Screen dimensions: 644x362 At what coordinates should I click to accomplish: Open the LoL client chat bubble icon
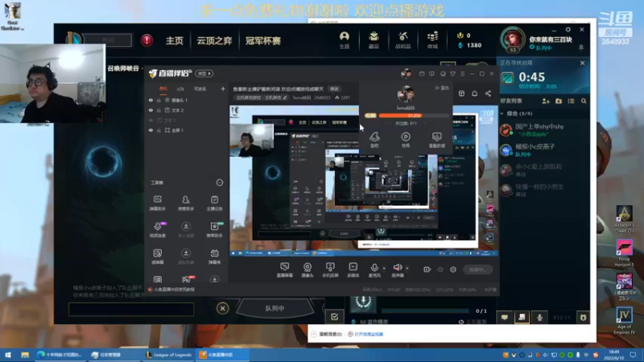(505, 317)
